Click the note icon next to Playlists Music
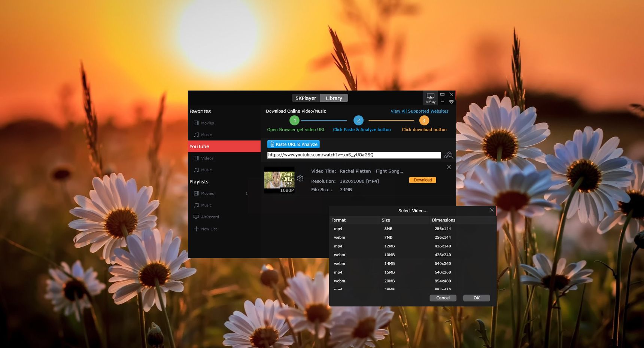The height and width of the screenshot is (348, 644). point(196,205)
